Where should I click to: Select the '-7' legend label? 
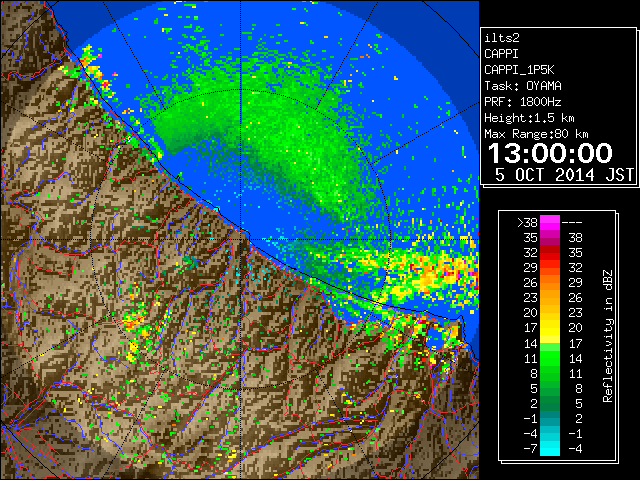click(530, 449)
